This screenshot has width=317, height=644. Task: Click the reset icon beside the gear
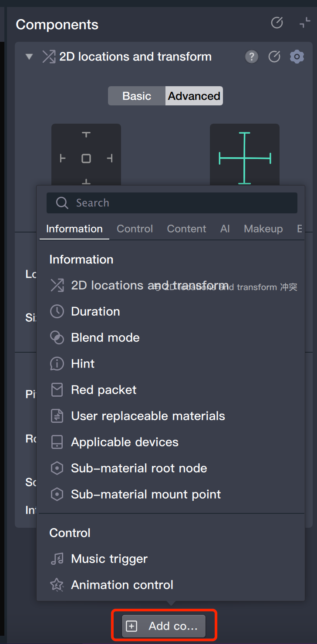274,57
